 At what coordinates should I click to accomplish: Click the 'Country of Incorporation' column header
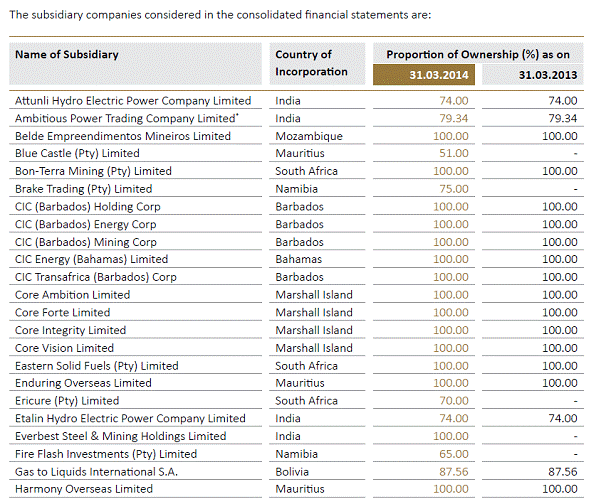pyautogui.click(x=311, y=63)
